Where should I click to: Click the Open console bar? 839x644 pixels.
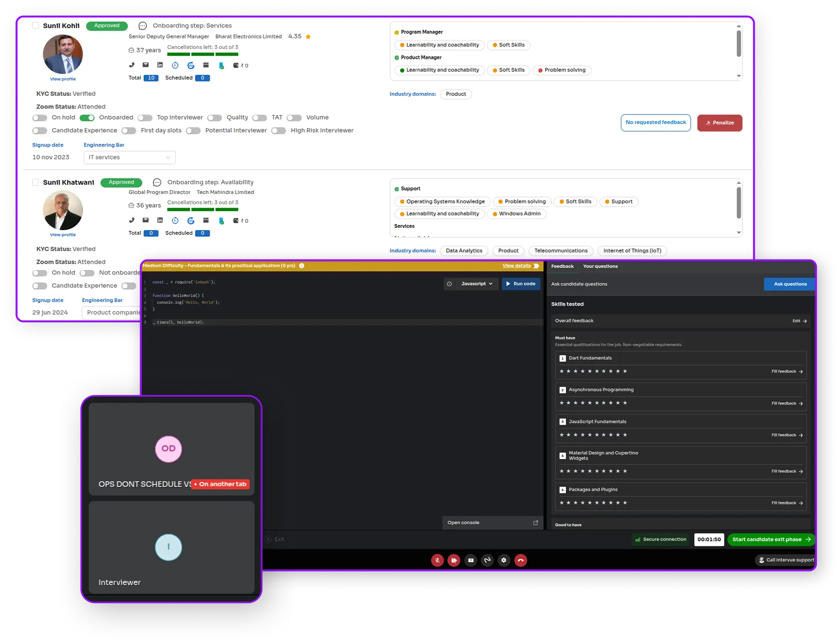tap(492, 523)
